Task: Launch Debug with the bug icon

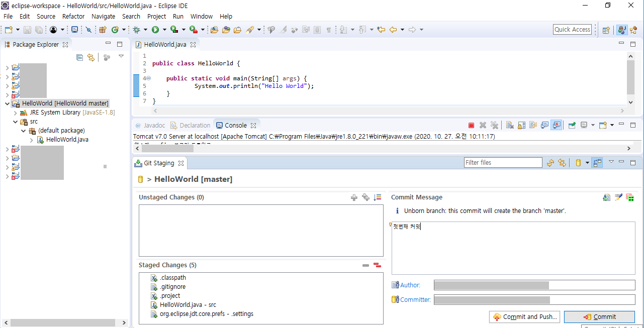Action: pyautogui.click(x=136, y=30)
